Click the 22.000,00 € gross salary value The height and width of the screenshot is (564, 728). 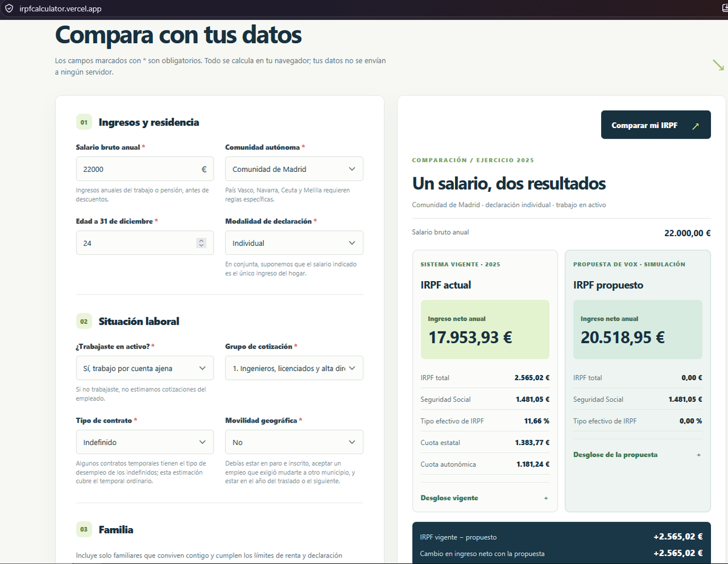click(687, 233)
